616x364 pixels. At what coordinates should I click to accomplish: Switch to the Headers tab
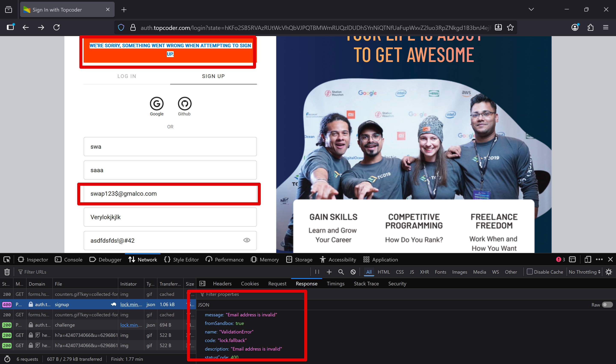222,283
